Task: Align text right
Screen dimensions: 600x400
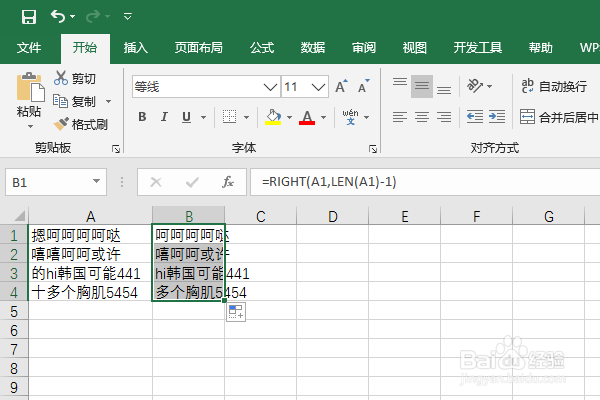Action: 444,117
